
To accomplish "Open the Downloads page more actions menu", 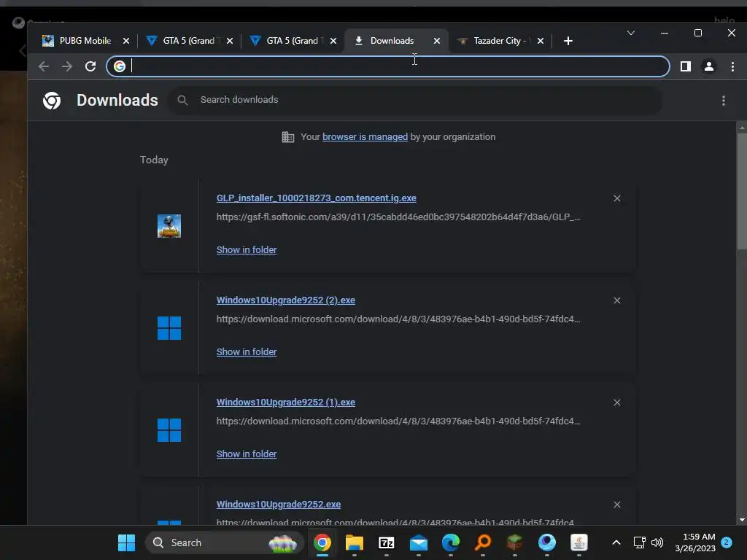I will tap(723, 101).
